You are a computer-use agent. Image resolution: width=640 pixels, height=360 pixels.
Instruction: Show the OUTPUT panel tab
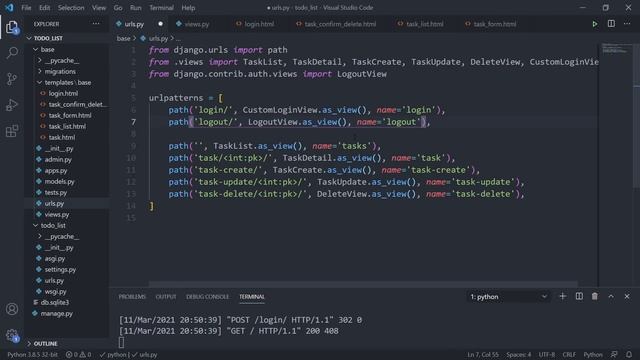[x=166, y=297]
